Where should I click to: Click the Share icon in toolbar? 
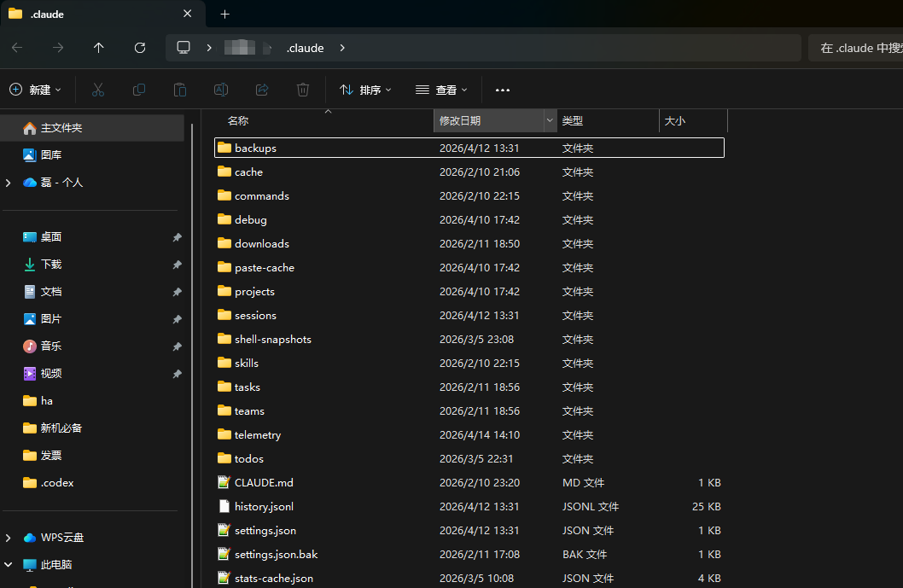pos(262,90)
